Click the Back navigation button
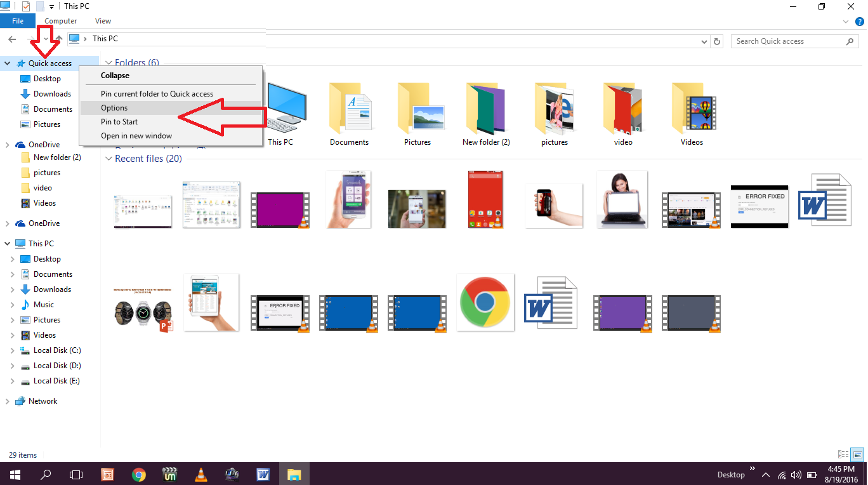 tap(12, 39)
